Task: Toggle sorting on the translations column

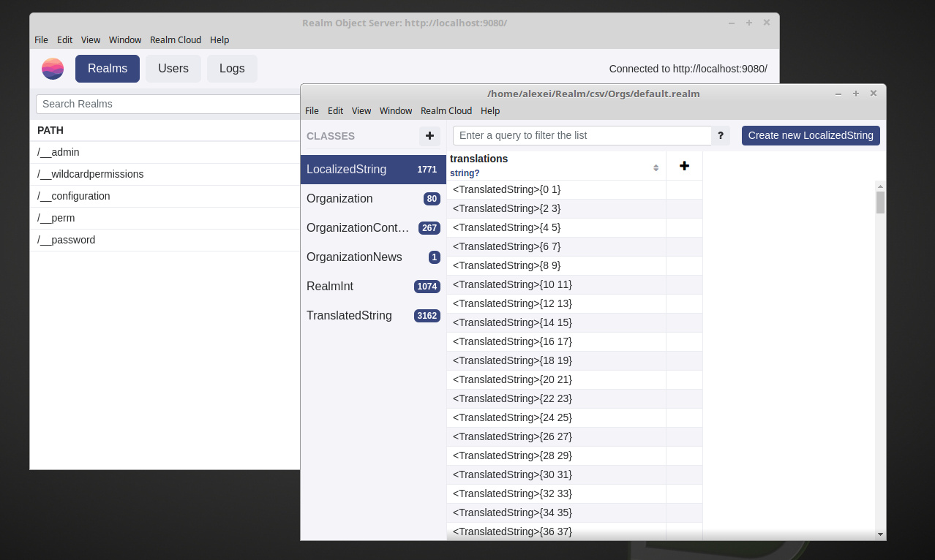Action: [x=656, y=167]
